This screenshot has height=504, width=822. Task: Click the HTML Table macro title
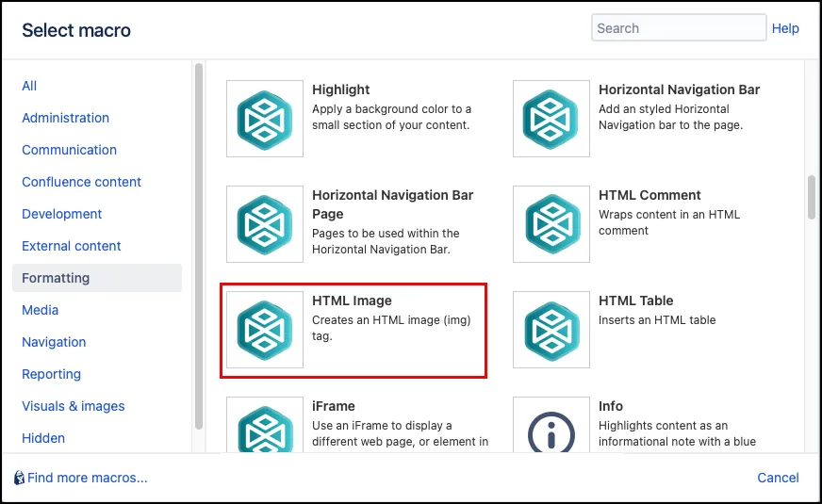point(636,301)
